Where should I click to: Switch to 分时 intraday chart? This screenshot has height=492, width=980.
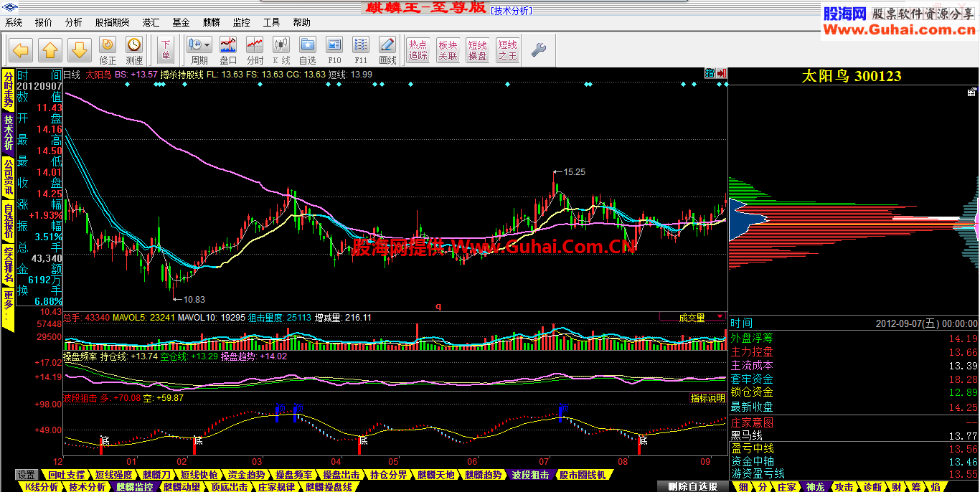point(255,50)
